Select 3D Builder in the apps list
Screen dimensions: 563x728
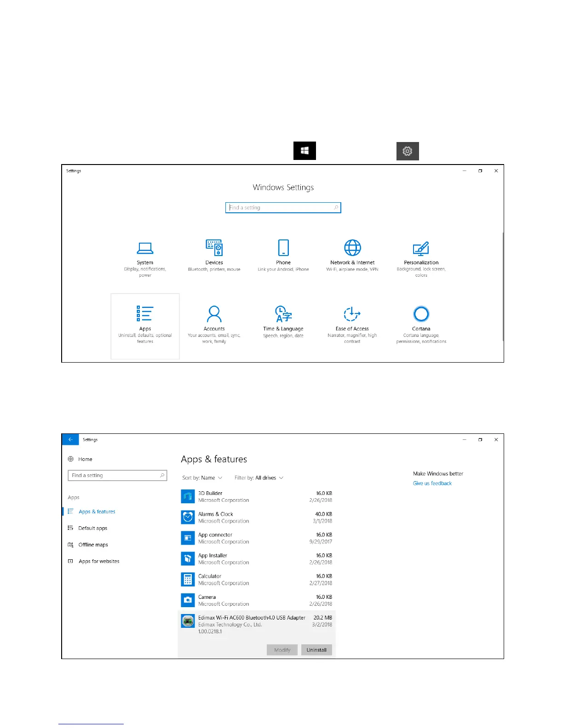[x=257, y=497]
